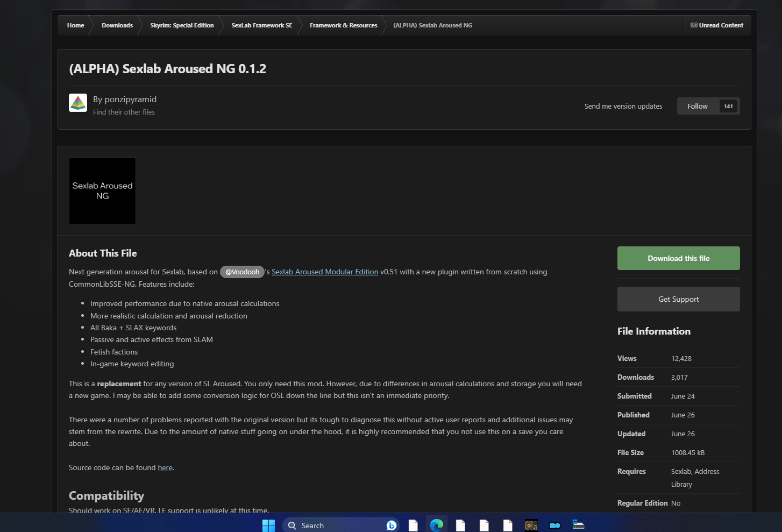Open the source code 'here' link
The width and height of the screenshot is (782, 532).
[165, 467]
